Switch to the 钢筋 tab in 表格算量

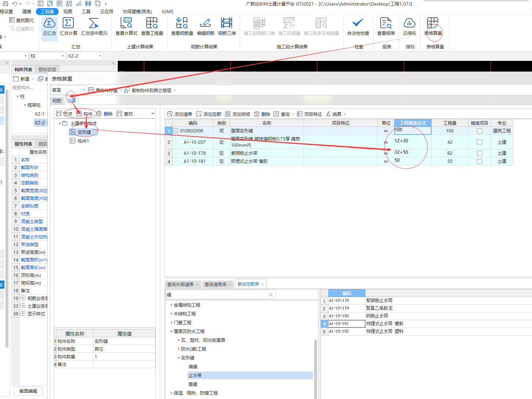click(57, 100)
